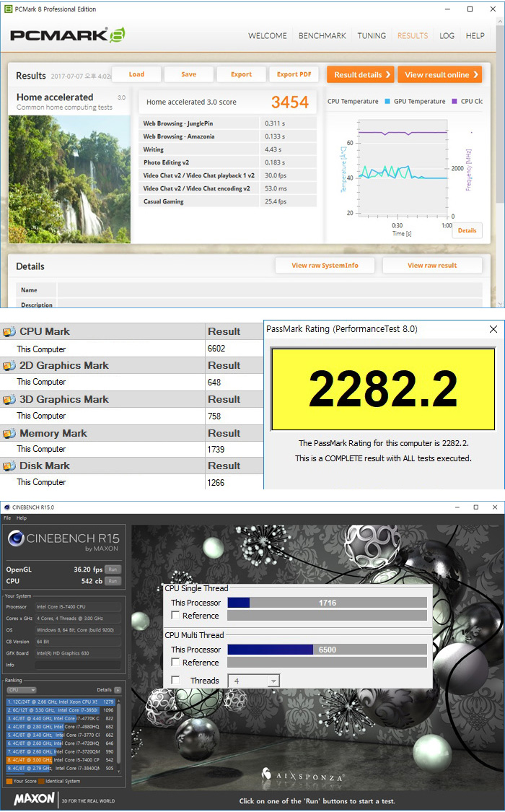Viewport: 505px width, 812px height.
Task: Enable the Threads checkbox
Action: click(175, 680)
